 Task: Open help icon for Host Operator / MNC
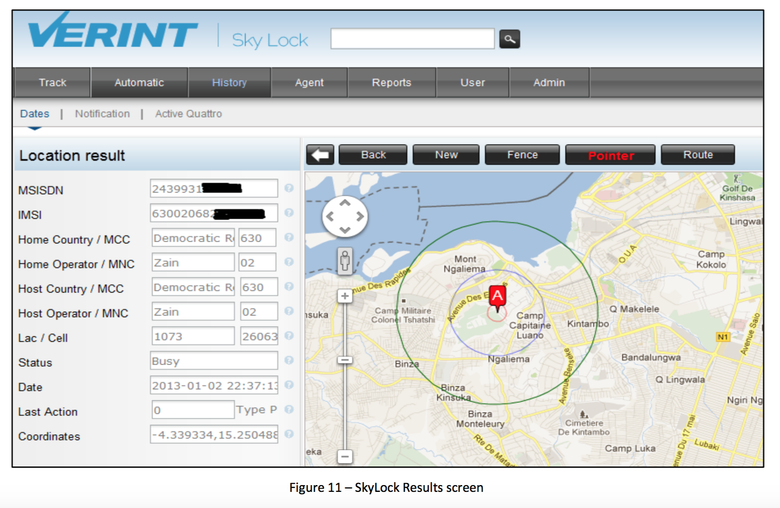coord(289,311)
